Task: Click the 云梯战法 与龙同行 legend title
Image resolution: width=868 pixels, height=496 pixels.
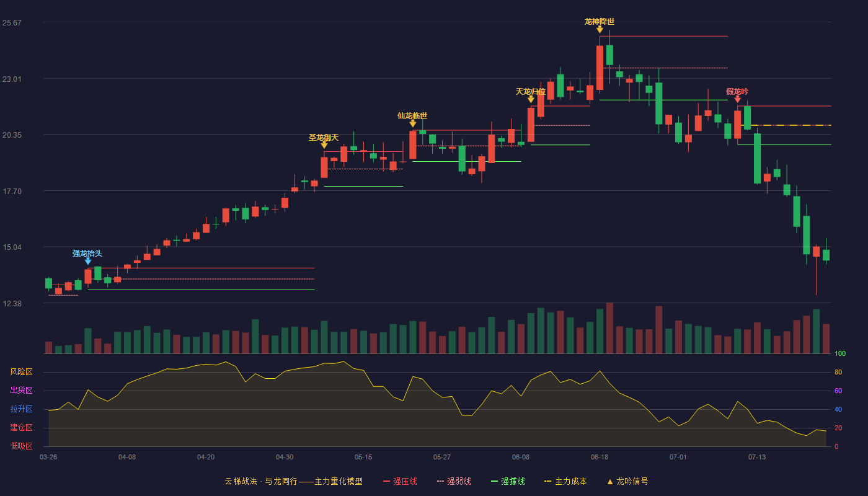Action: click(x=260, y=481)
